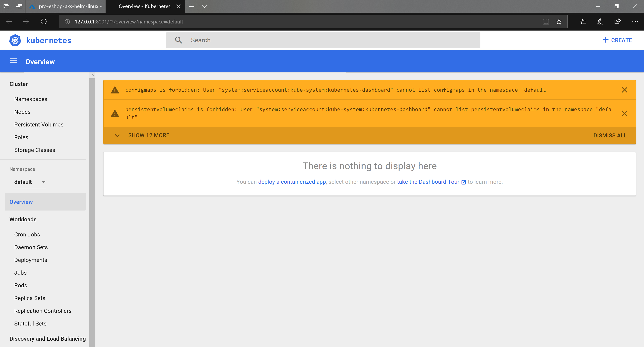Open the browser reading view icon
Screen dimensions: 644x347
546,21
